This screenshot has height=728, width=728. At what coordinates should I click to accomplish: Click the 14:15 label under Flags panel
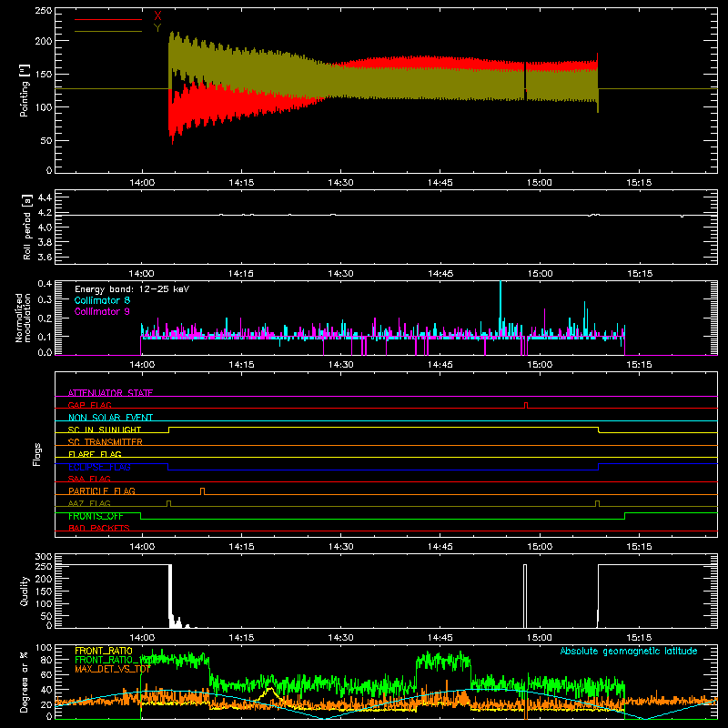tap(241, 547)
